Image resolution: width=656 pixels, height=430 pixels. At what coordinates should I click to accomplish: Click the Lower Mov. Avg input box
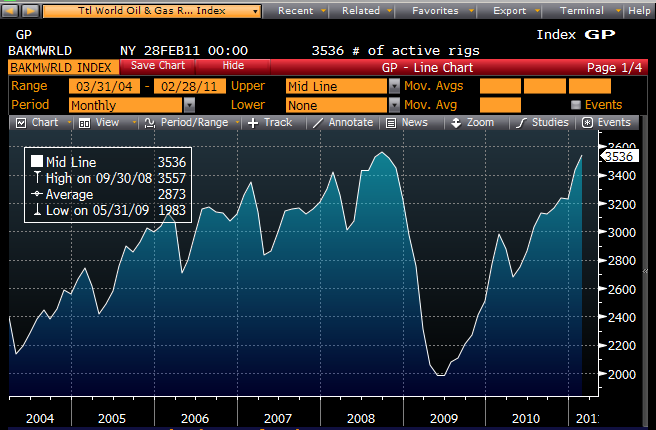point(500,105)
